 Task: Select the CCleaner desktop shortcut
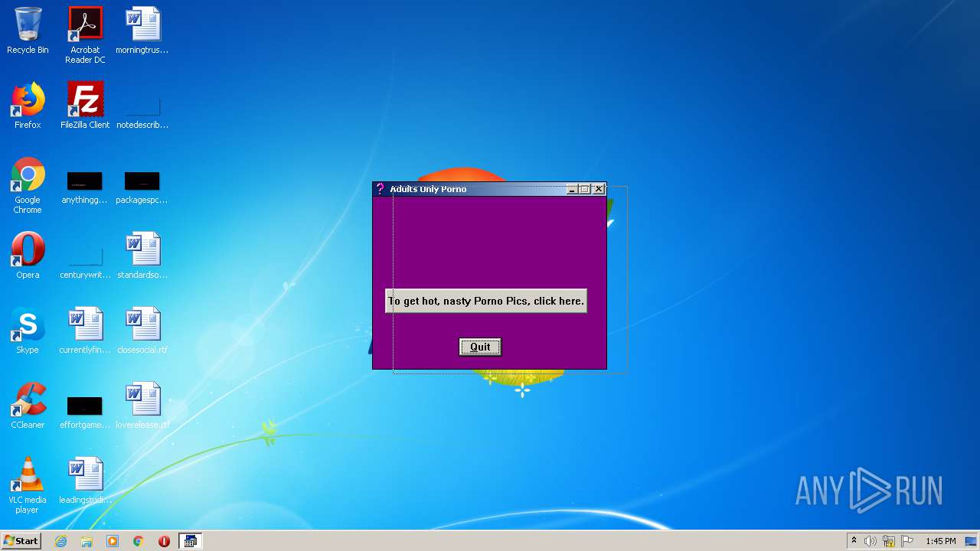pos(28,406)
